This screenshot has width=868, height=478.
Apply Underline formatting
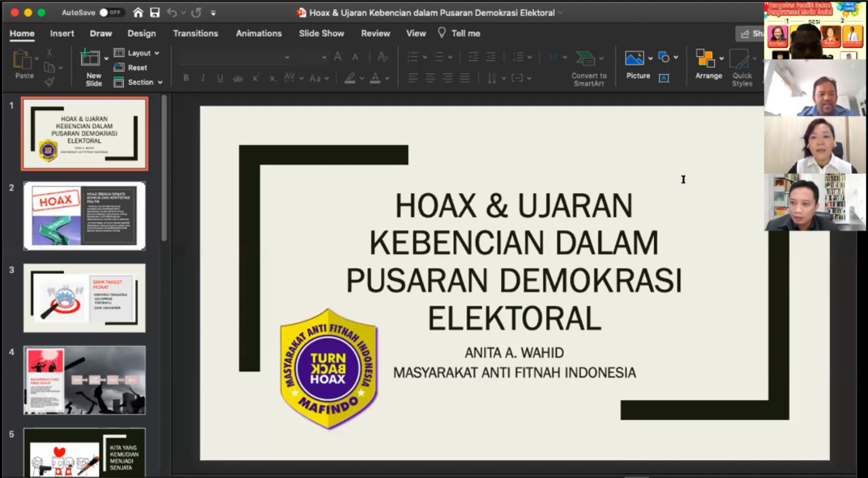point(220,78)
